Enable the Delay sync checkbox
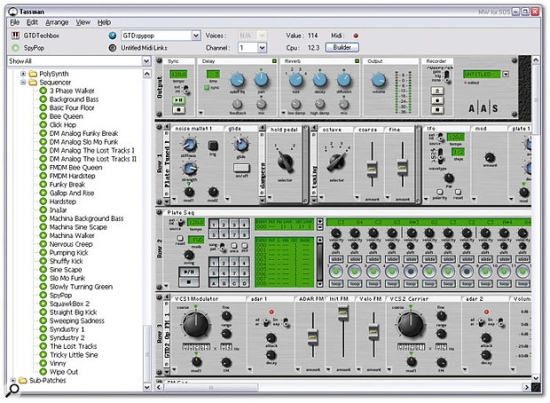This screenshot has width=550, height=403. (206, 87)
